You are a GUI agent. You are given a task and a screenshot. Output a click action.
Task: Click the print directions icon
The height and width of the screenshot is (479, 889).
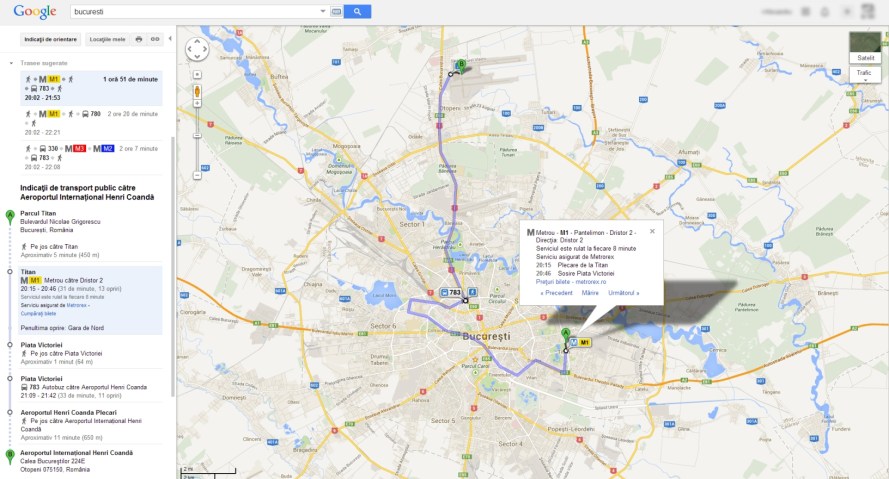point(139,38)
